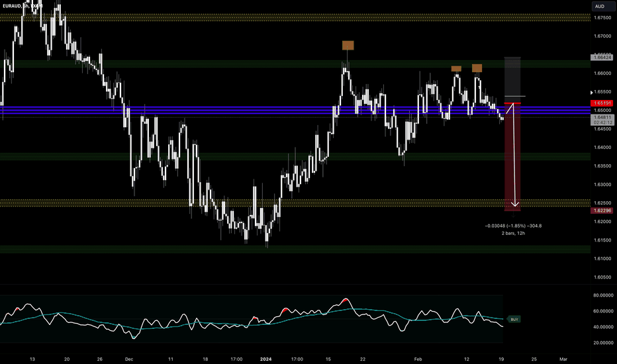Click the 'Dec' label on time axis
Screen dimensions: 617x364
[x=128, y=359]
